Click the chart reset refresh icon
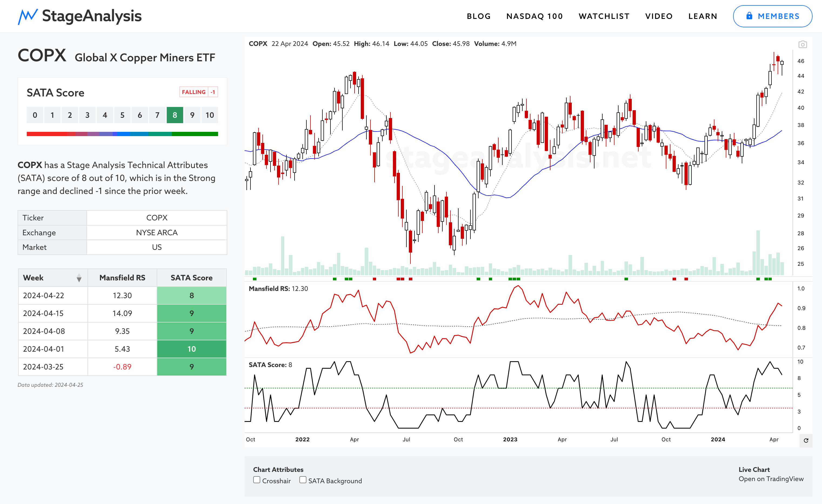822x504 pixels. point(806,441)
